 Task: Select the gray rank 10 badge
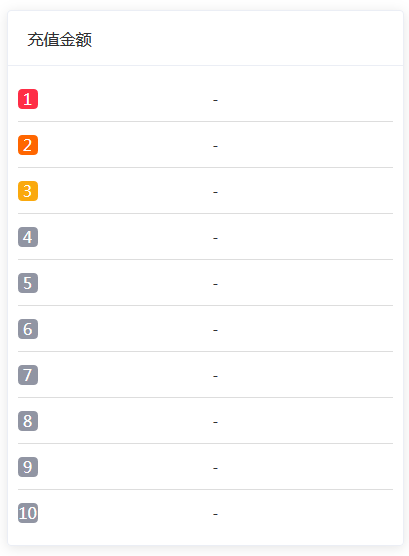[28, 513]
